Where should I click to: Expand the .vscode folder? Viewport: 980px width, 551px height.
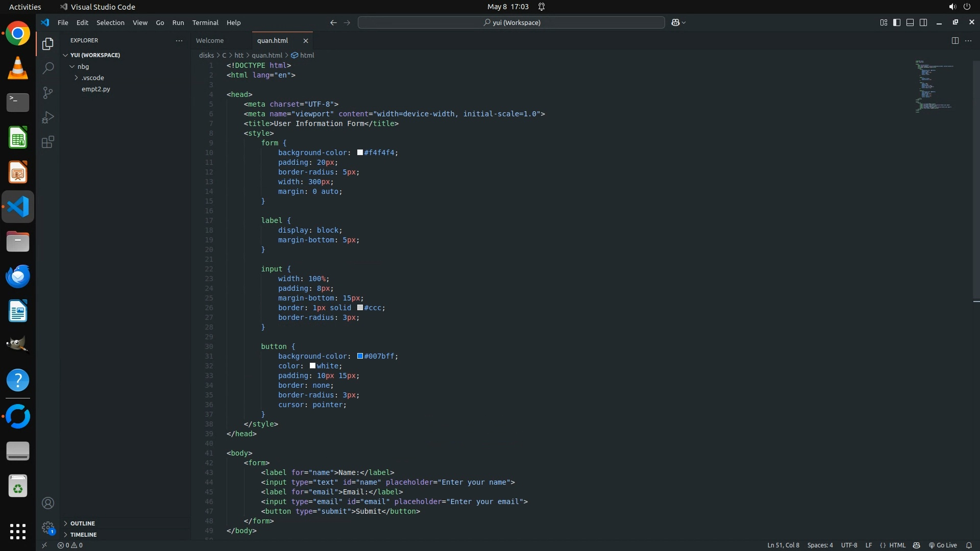[x=92, y=78]
